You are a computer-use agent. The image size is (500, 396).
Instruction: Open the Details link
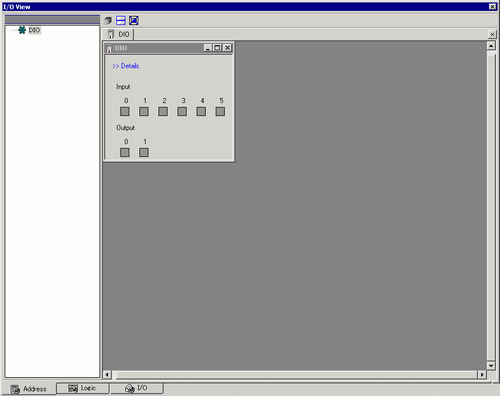(126, 66)
